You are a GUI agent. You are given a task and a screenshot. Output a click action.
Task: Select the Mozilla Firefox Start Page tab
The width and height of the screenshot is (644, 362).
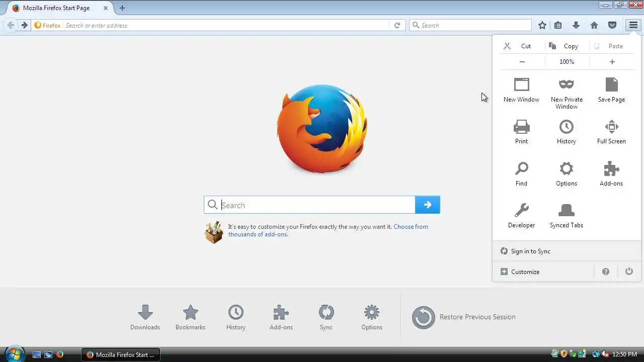[56, 8]
